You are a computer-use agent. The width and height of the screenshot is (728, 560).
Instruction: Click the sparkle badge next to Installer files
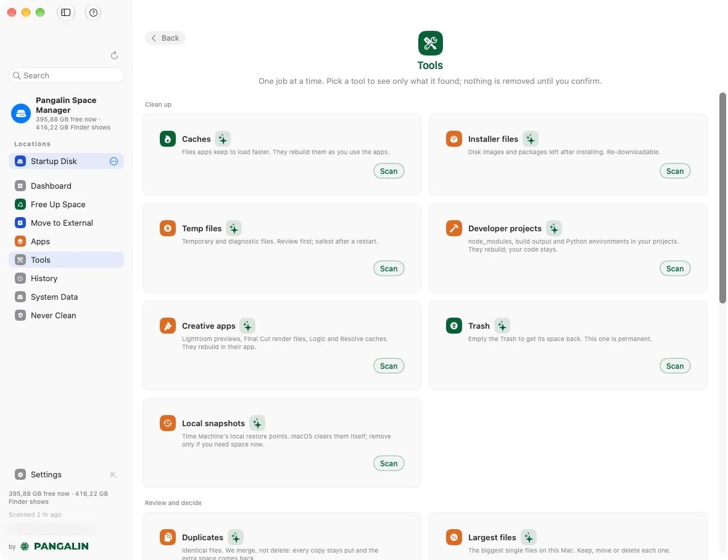pyautogui.click(x=530, y=139)
